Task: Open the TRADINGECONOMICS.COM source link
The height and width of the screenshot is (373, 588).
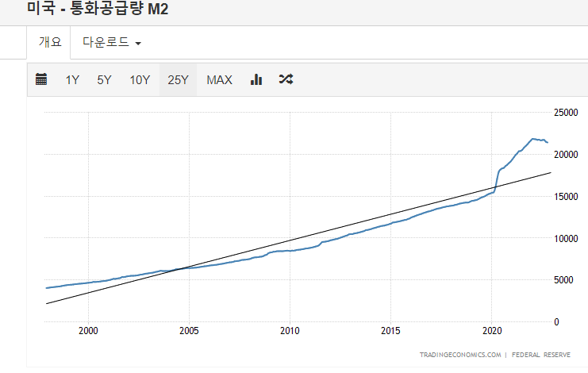Action: point(460,355)
